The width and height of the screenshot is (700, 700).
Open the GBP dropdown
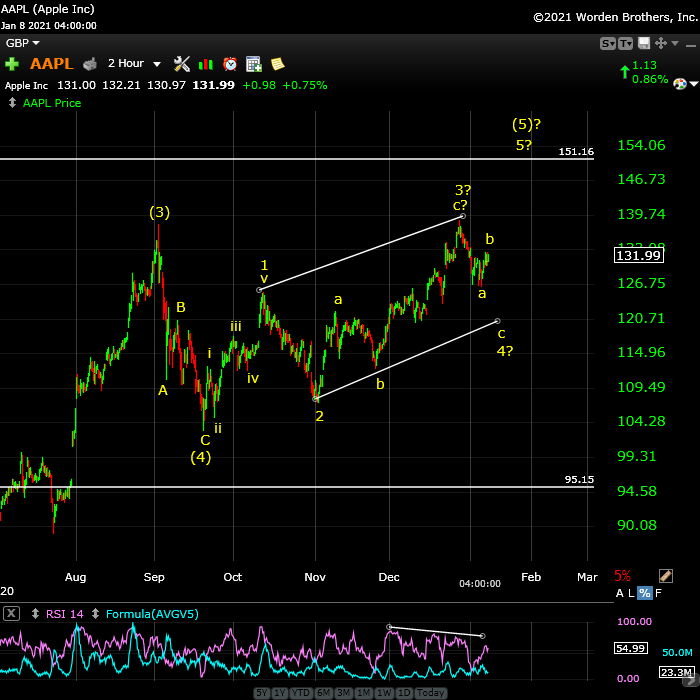pos(22,43)
